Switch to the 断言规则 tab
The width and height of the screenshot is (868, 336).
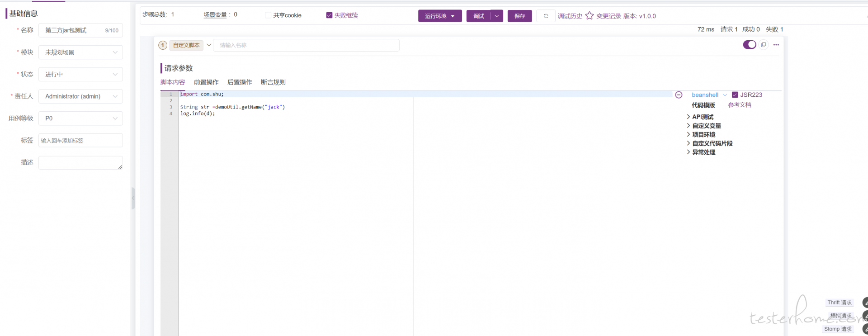coord(273,82)
